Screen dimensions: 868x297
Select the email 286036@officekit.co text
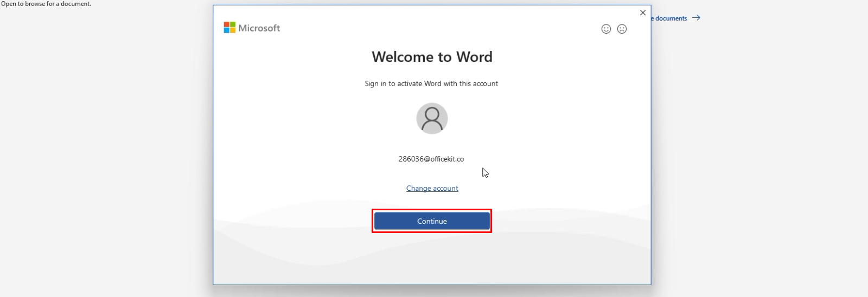[431, 159]
